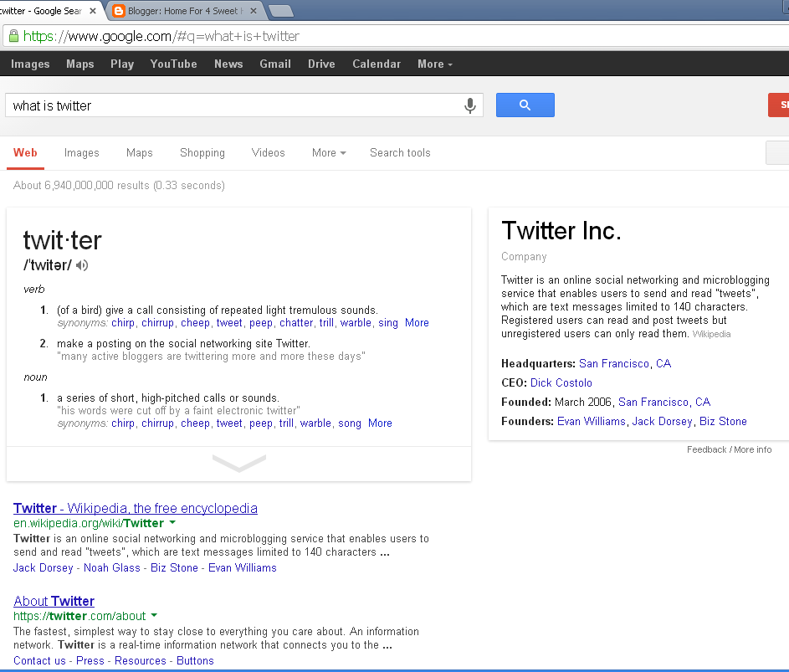Switch to the Images results tab
The height and width of the screenshot is (672, 789).
[x=81, y=152]
